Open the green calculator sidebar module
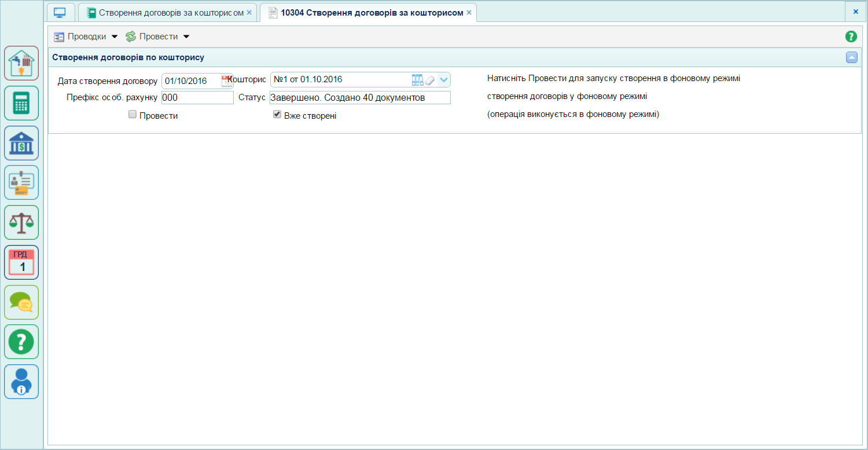The height and width of the screenshot is (450, 868). click(21, 103)
